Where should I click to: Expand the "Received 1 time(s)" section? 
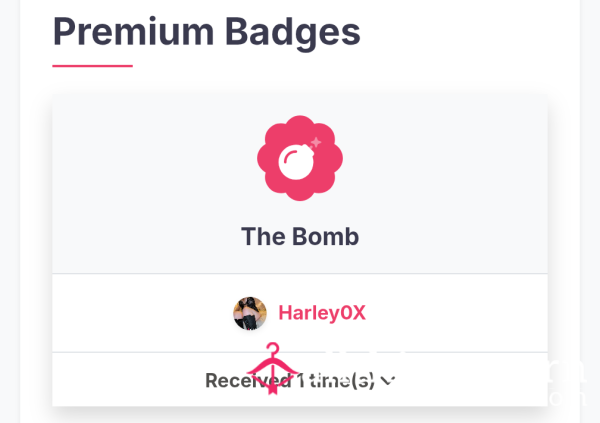(300, 380)
